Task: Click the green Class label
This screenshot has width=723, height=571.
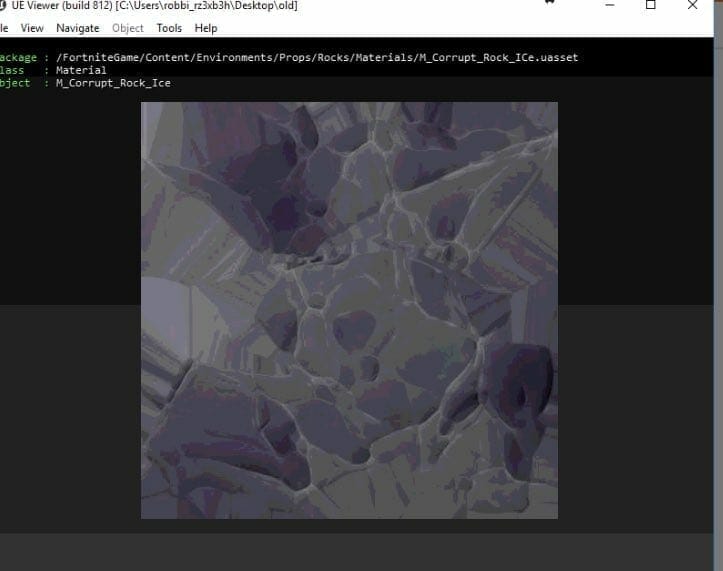Action: [10, 71]
